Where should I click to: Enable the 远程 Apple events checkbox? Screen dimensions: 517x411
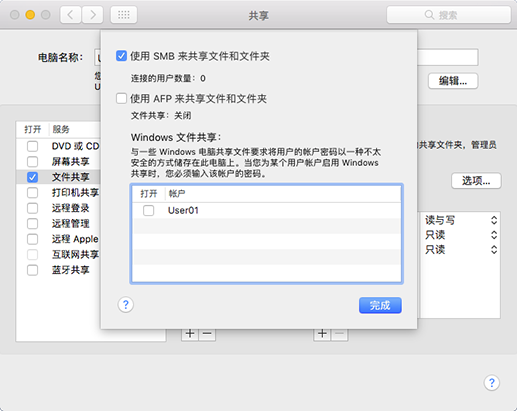click(x=32, y=239)
